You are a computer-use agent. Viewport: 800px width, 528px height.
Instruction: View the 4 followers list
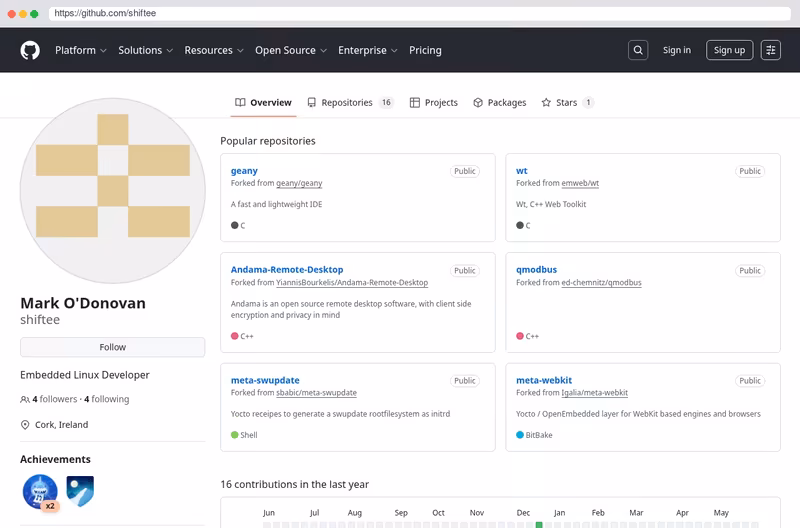pos(55,399)
